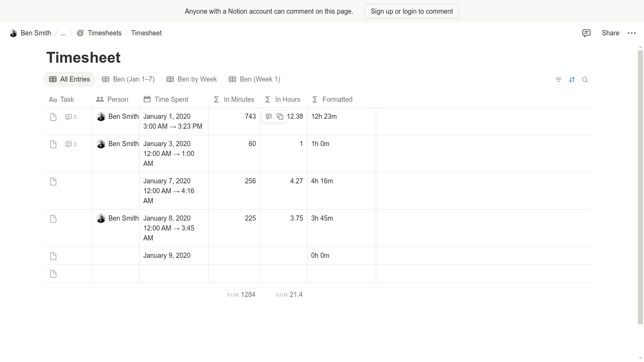The image size is (644, 362).
Task: Open the Time Spent column header menu
Action: coord(171,99)
